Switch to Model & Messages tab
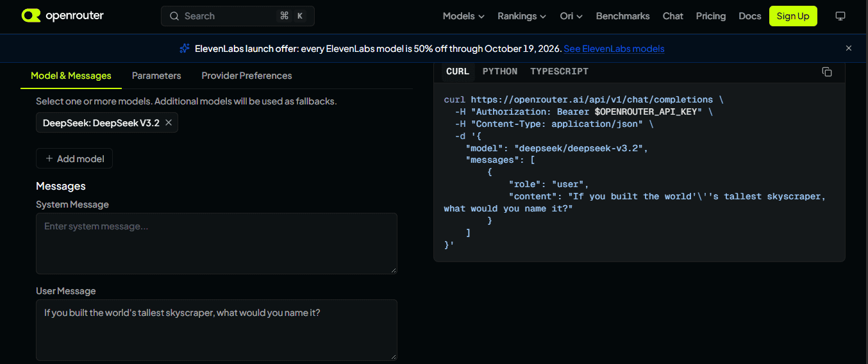 (71, 76)
